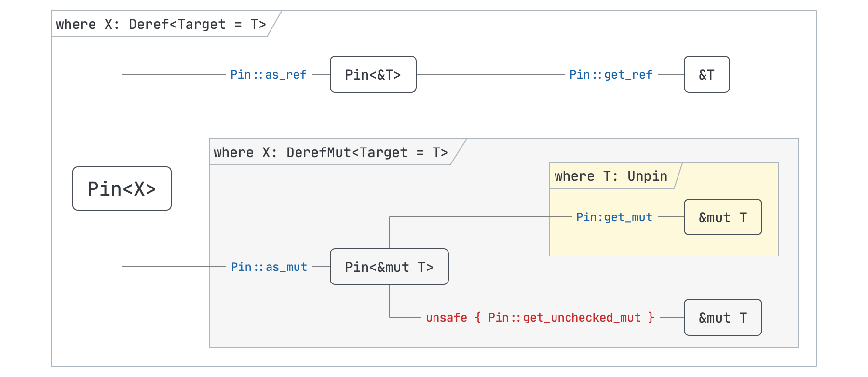Select the 'where X: Deref<Target = T>' frame label
Screen dimensions: 868x377
[x=161, y=25]
